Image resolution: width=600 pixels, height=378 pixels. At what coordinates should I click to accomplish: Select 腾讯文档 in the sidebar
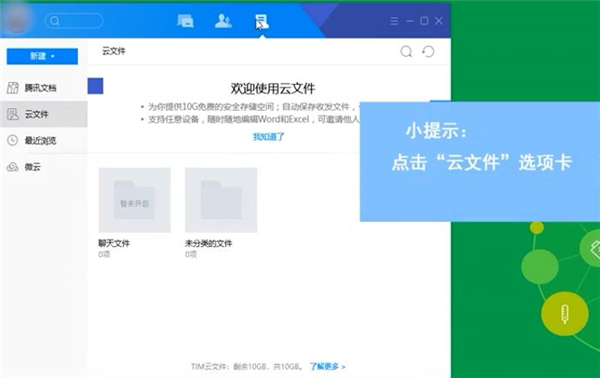[44, 88]
